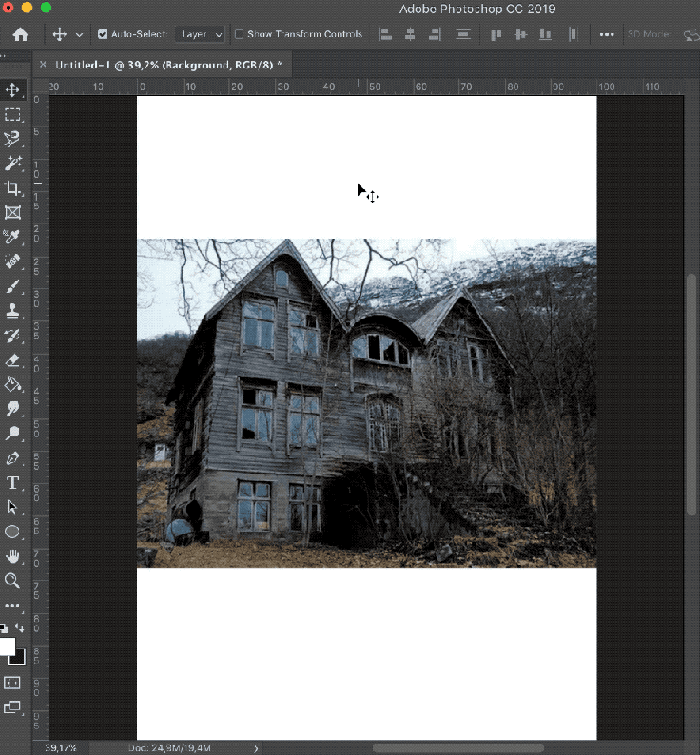Open the Layer auto-select dropdown
This screenshot has height=755, width=700.
201,34
